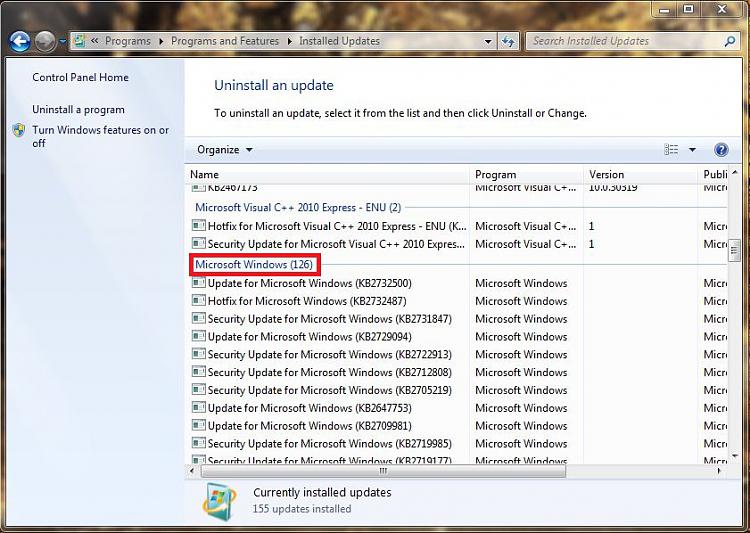Collapse the Microsoft Windows (126) group
Viewport: 750px width, 533px height.
(x=254, y=265)
